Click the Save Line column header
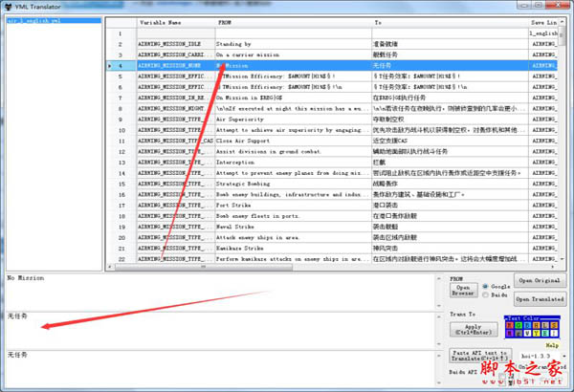The width and height of the screenshot is (574, 392). click(543, 23)
